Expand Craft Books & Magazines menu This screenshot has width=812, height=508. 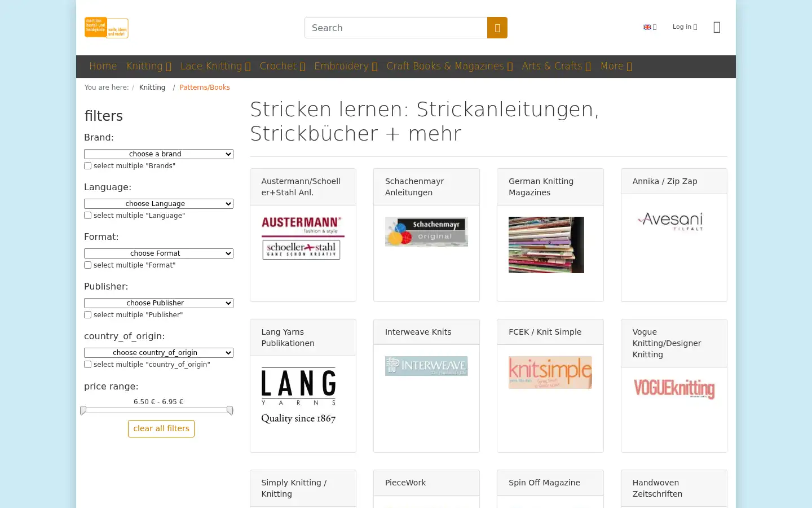click(x=450, y=66)
